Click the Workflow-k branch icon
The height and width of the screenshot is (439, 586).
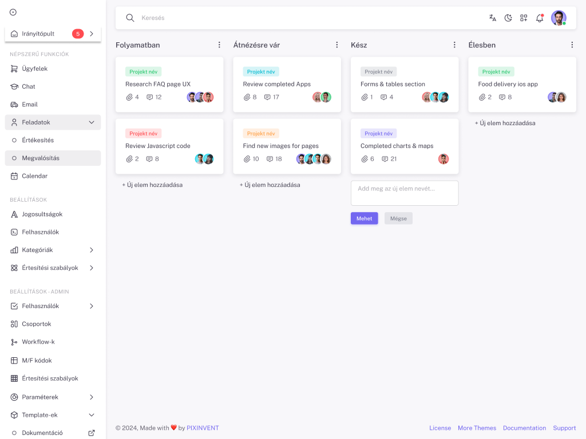pos(14,342)
